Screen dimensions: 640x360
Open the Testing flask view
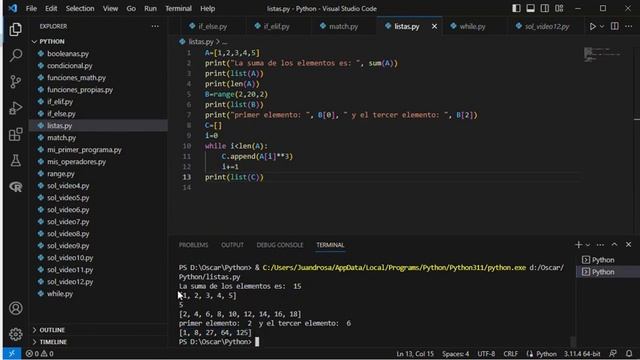[x=16, y=160]
